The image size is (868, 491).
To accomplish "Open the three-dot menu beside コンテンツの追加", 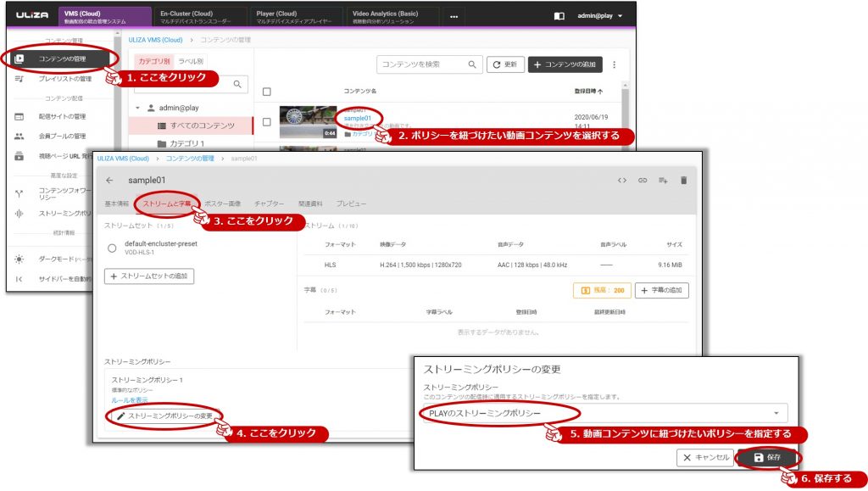I will [615, 64].
